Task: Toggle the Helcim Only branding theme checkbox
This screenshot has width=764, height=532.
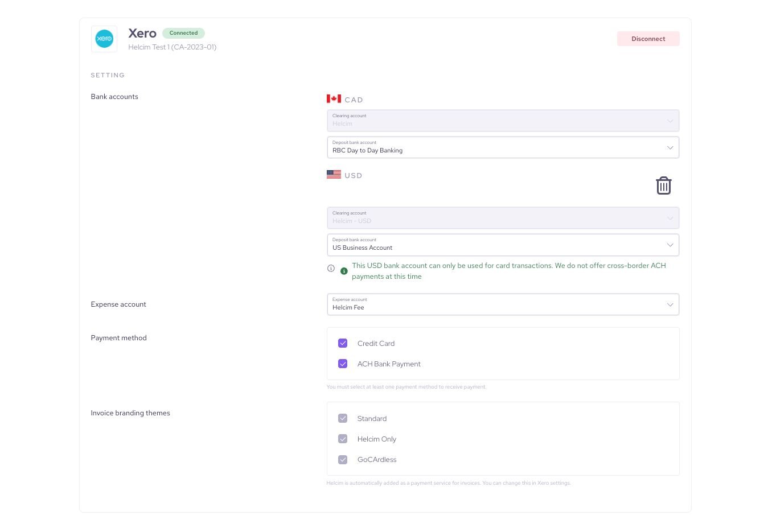Action: (343, 439)
